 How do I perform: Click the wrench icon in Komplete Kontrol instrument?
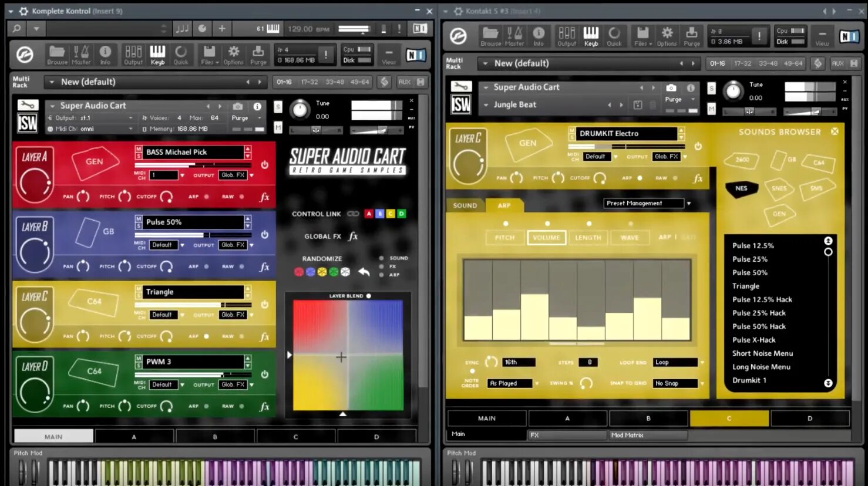tap(27, 104)
